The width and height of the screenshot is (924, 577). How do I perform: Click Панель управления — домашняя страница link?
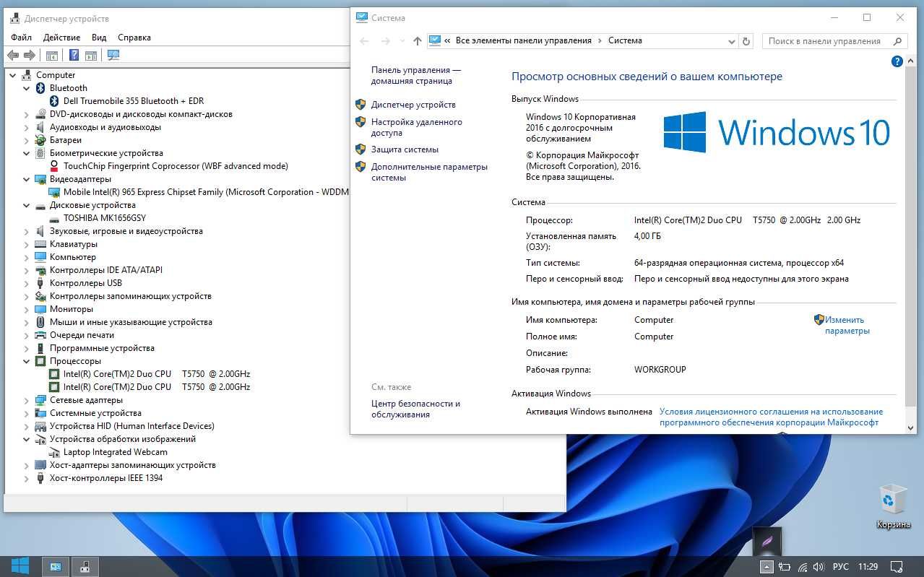point(416,76)
